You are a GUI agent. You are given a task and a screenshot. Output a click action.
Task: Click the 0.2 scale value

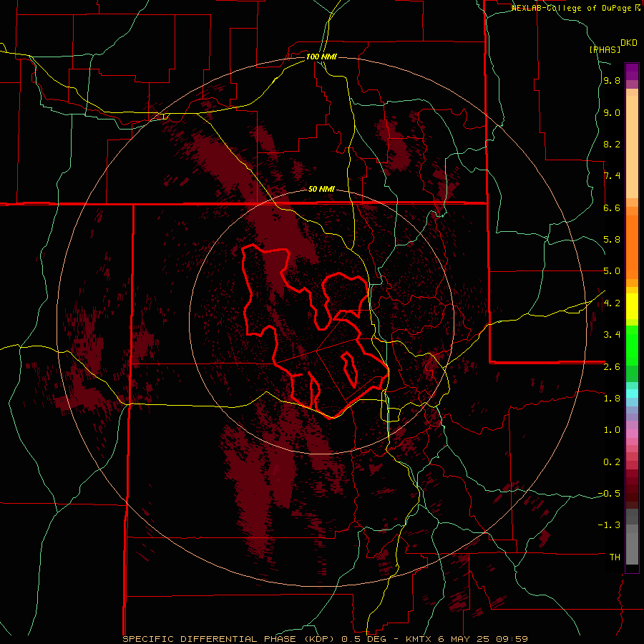click(x=612, y=462)
